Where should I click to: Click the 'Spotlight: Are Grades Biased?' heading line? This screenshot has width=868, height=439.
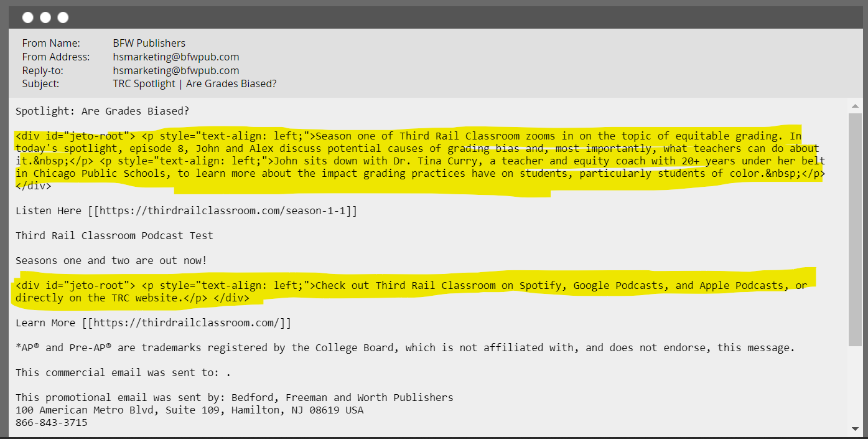(102, 111)
